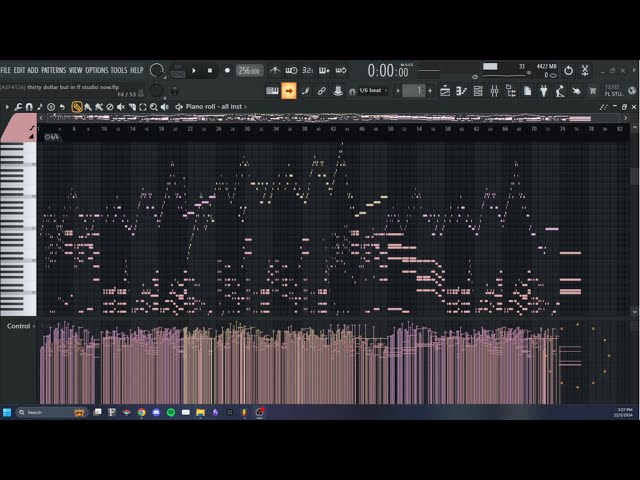
Task: Open the browser/plugin tree icon
Action: pyautogui.click(x=511, y=91)
